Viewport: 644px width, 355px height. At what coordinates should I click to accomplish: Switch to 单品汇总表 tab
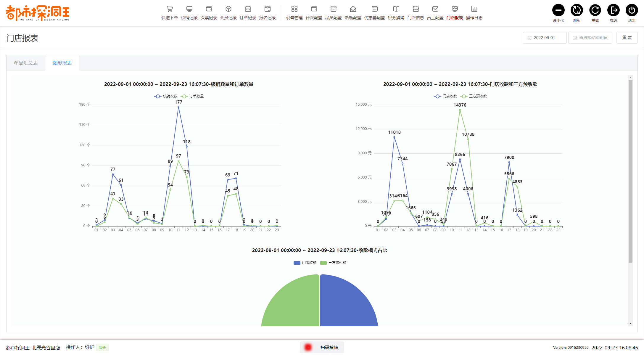26,63
